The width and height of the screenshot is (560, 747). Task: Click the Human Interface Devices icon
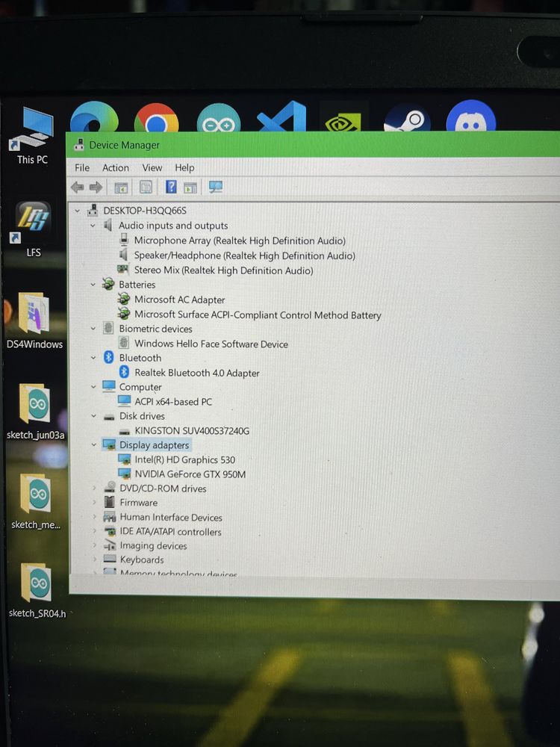point(110,517)
